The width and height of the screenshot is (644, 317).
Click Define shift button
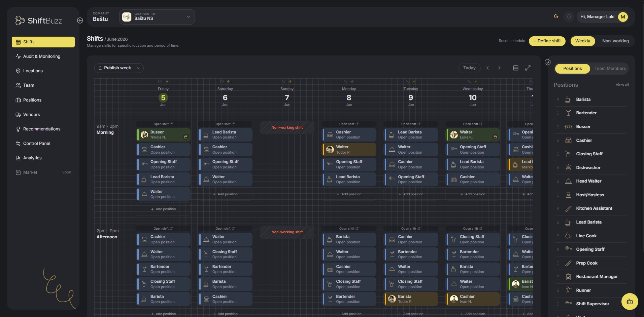click(x=547, y=41)
